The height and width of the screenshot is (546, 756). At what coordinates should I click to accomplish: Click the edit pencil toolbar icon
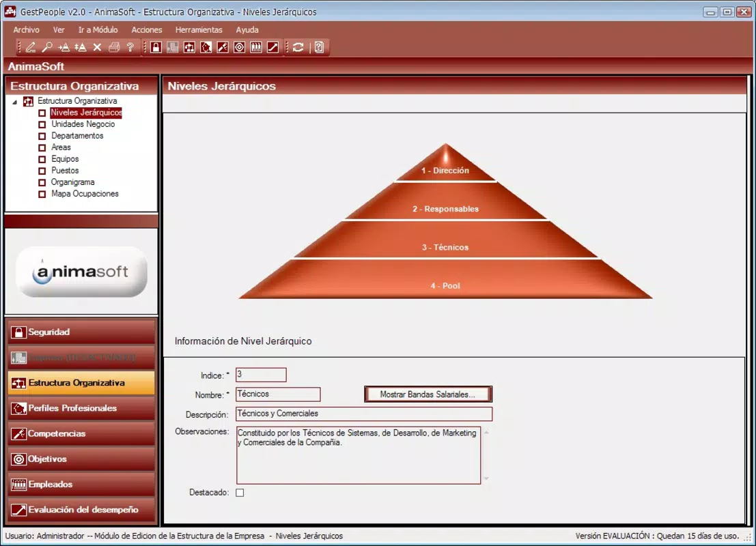tap(30, 47)
